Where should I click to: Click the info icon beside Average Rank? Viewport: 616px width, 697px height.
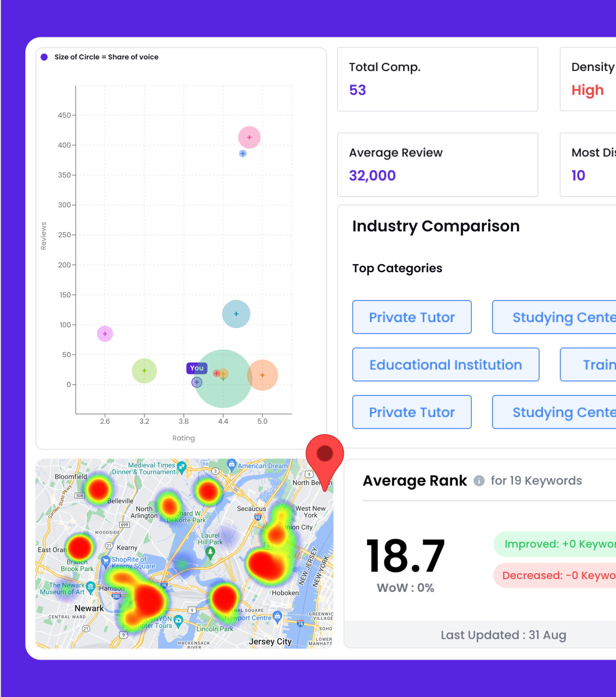[479, 481]
